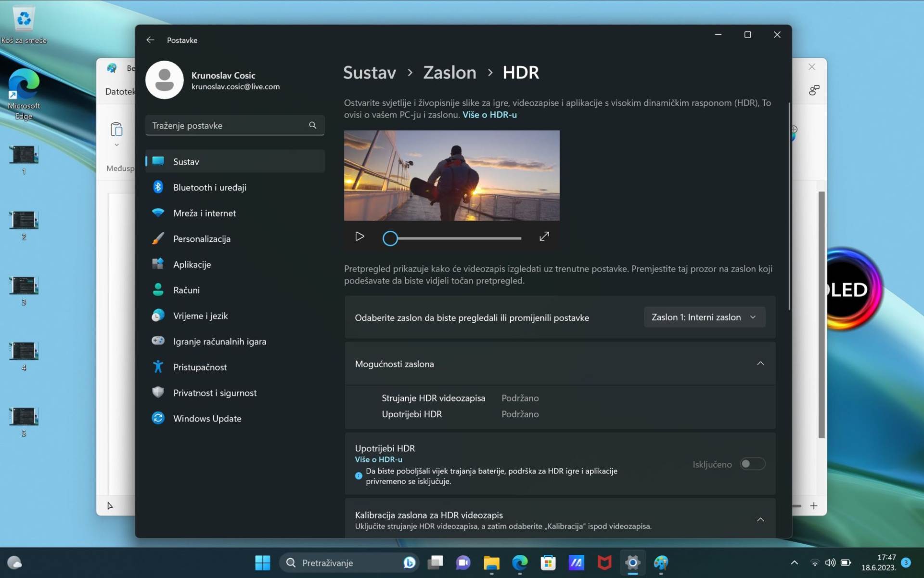Click the Traženje postavke search field
The height and width of the screenshot is (578, 924).
pos(226,125)
